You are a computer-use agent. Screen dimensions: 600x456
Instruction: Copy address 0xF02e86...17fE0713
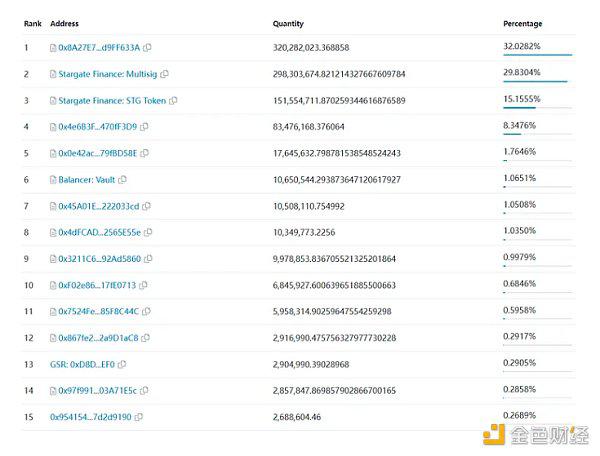tap(143, 285)
